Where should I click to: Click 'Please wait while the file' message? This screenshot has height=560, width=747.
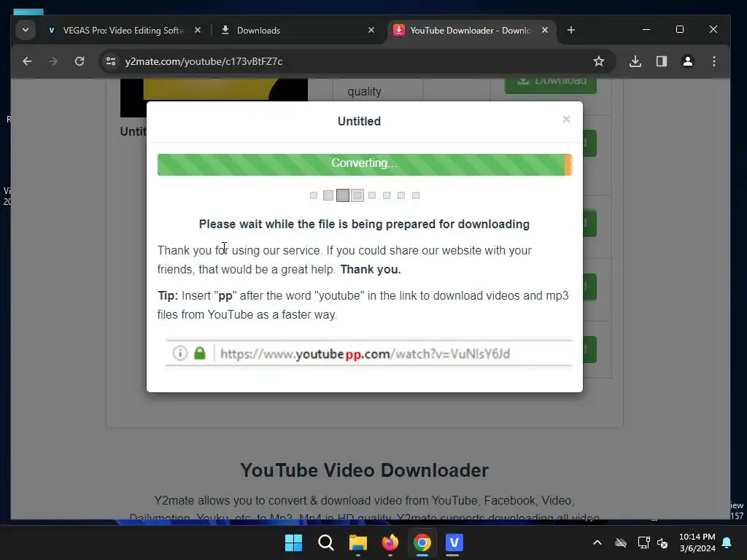click(x=364, y=225)
